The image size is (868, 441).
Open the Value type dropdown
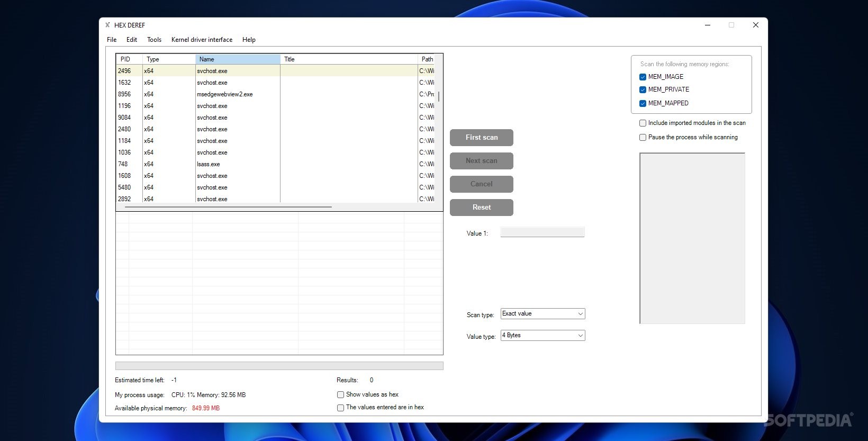[x=542, y=335]
